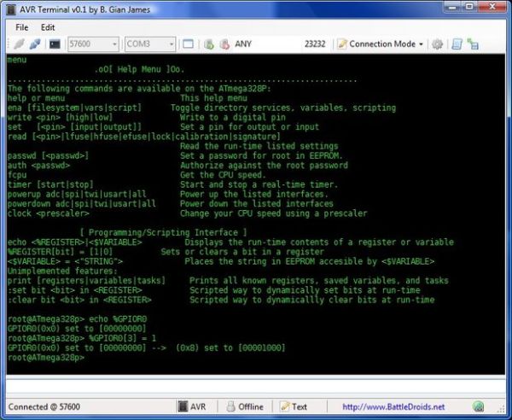Expand the COM3 port dropdown
512x420 pixels.
tap(150, 44)
